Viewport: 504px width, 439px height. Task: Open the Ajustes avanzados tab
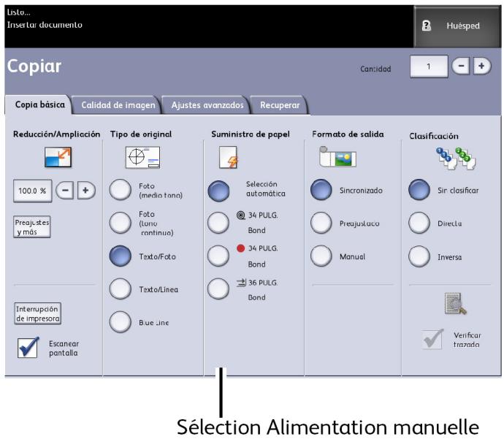click(x=207, y=105)
